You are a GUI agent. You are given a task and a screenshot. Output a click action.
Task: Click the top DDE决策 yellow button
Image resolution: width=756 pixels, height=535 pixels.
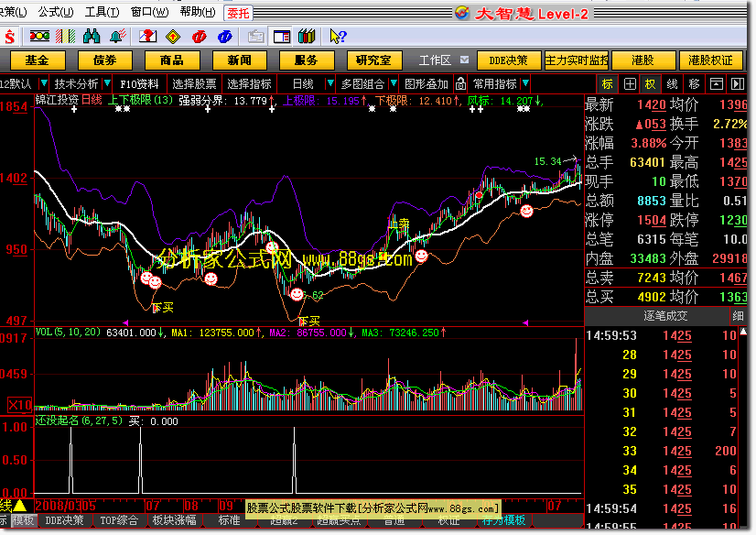[x=508, y=60]
